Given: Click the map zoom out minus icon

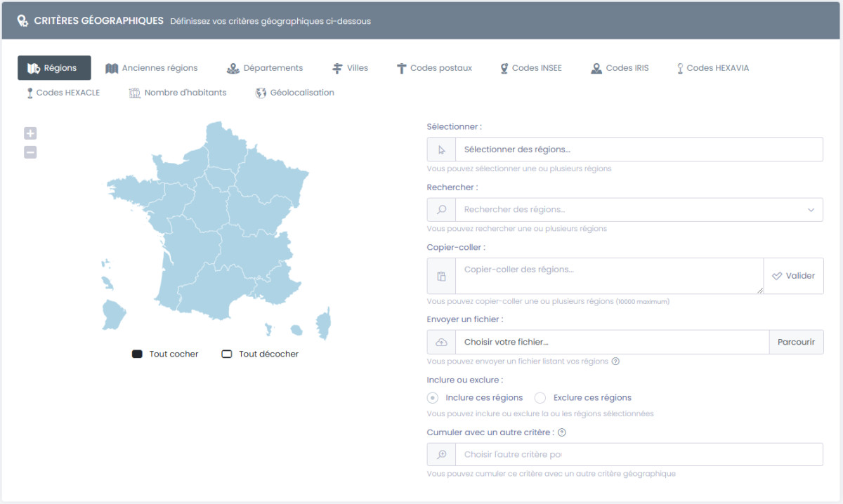Looking at the screenshot, I should pyautogui.click(x=30, y=152).
